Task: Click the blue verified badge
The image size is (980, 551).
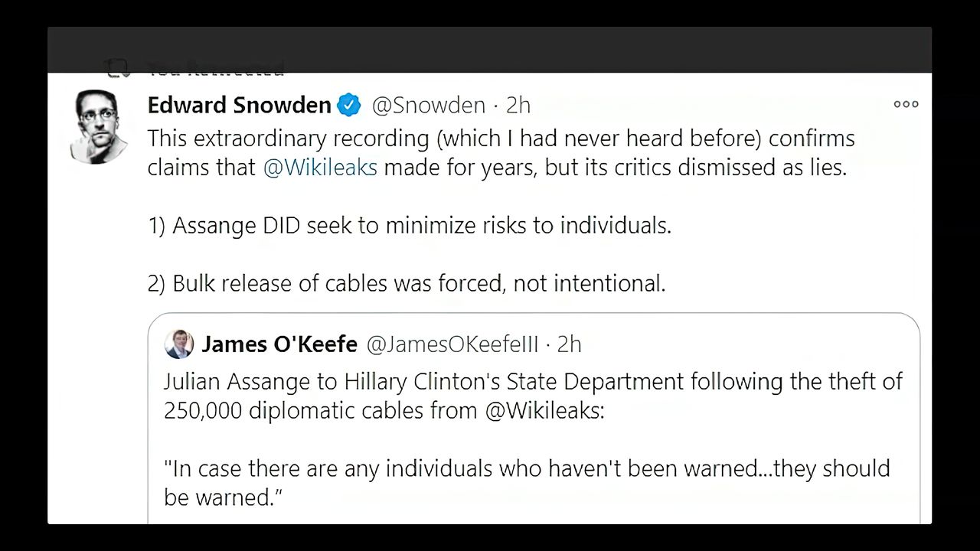Action: click(x=349, y=105)
